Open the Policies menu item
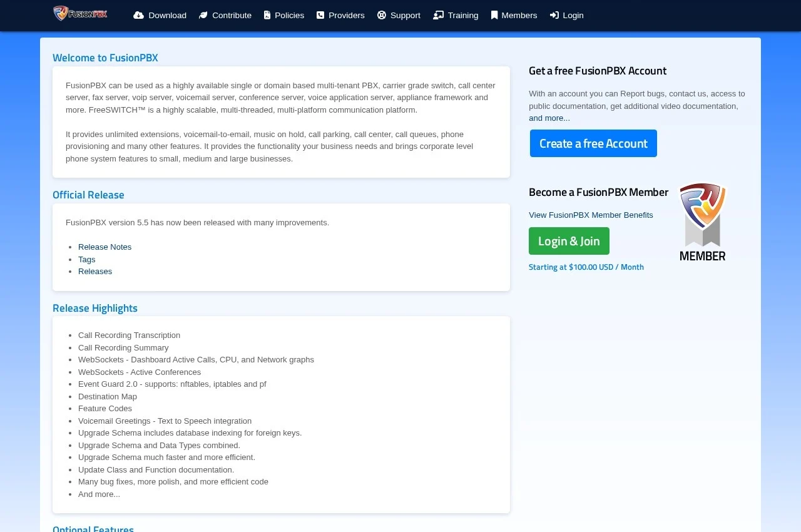This screenshot has width=801, height=532. [284, 15]
